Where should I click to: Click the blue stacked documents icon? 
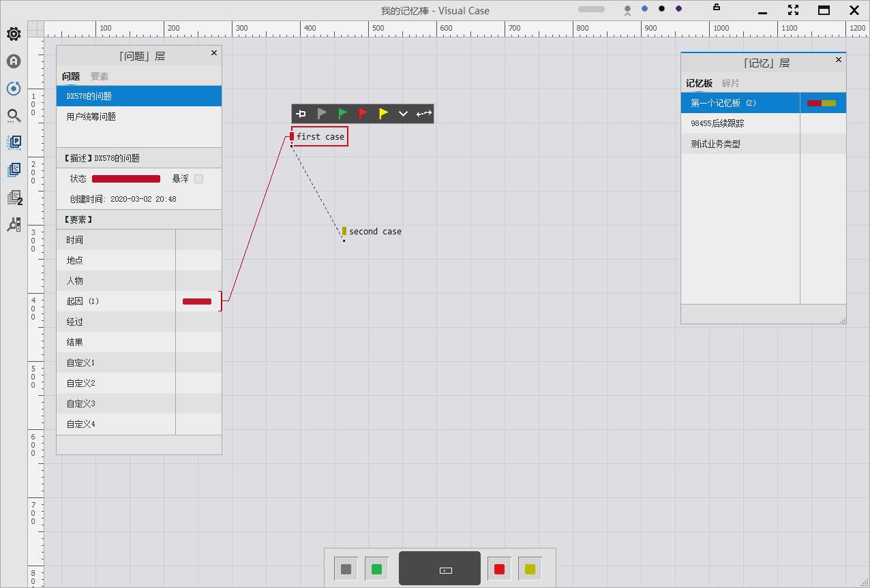pyautogui.click(x=14, y=170)
